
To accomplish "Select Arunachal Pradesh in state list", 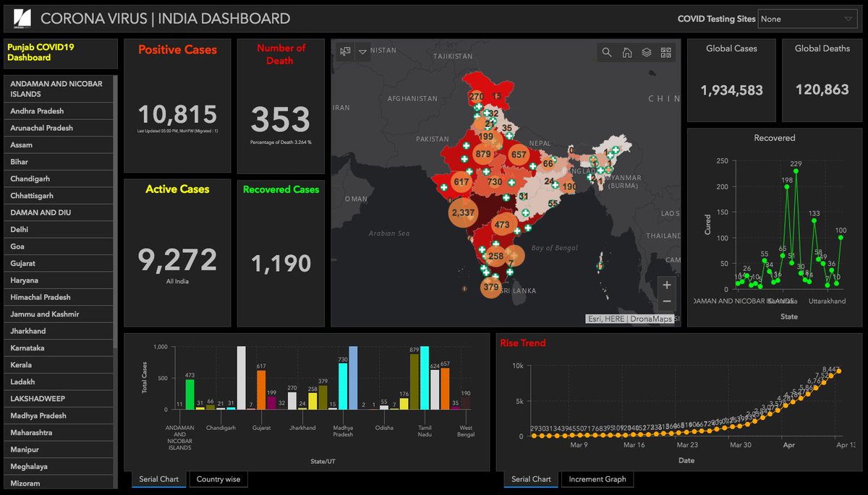I will tap(58, 128).
